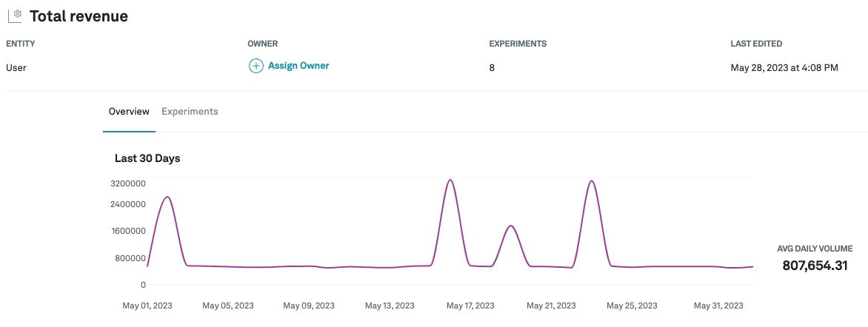Click the metric icon beside Total revenue
Image resolution: width=868 pixels, height=327 pixels.
point(15,16)
